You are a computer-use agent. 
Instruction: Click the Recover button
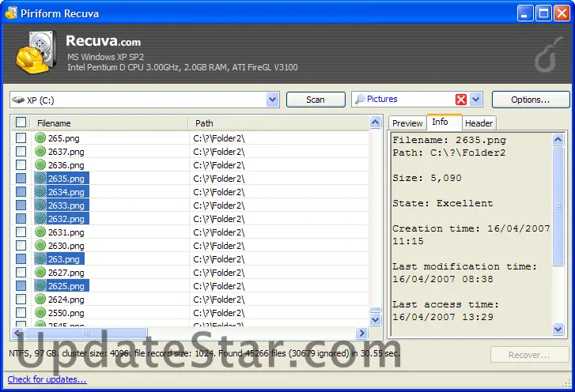pos(529,355)
